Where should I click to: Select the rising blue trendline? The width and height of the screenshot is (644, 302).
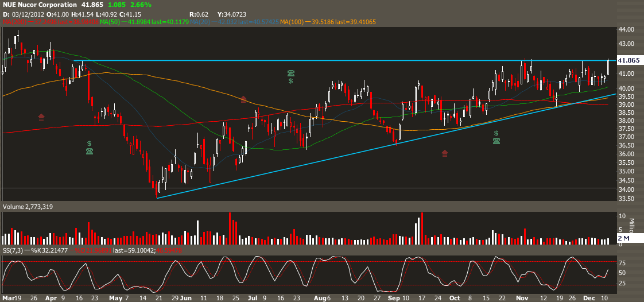(x=386, y=146)
